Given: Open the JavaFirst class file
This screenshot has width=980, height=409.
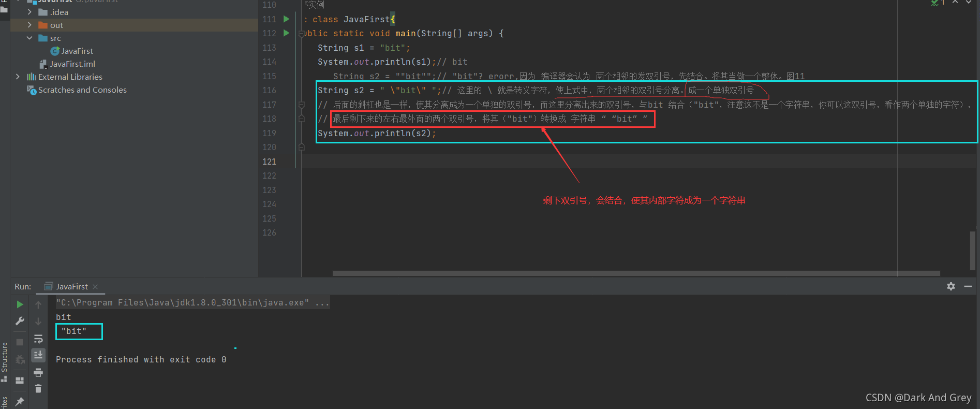Looking at the screenshot, I should [77, 51].
